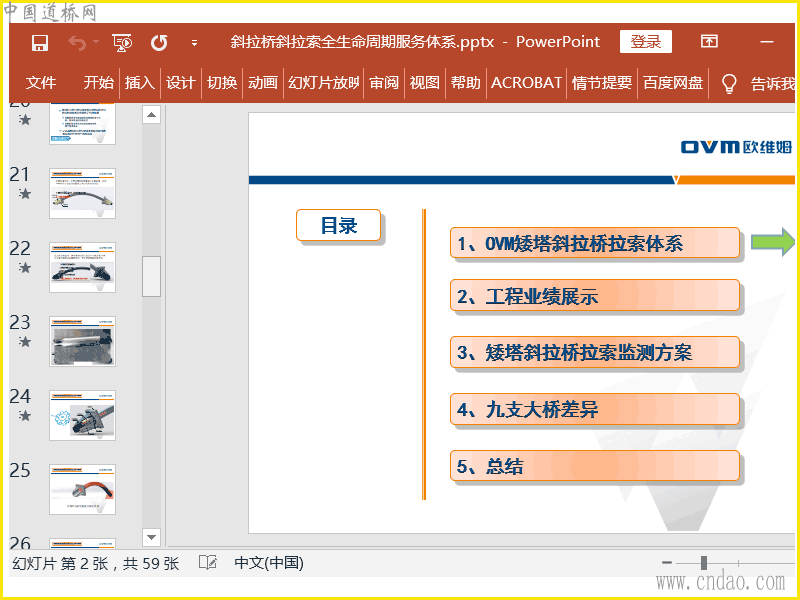Screen dimensions: 800x600
Task: Click animation star icon under slide 23
Action: point(24,342)
